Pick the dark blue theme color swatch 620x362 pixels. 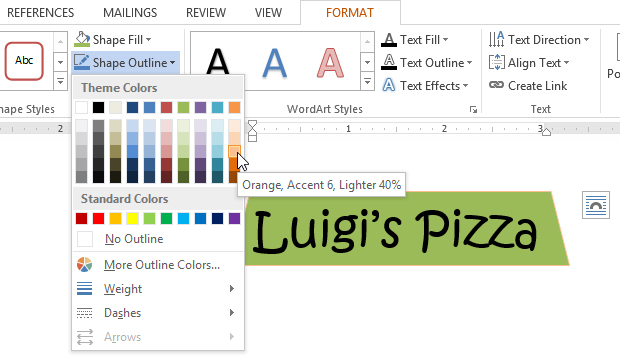coord(132,107)
